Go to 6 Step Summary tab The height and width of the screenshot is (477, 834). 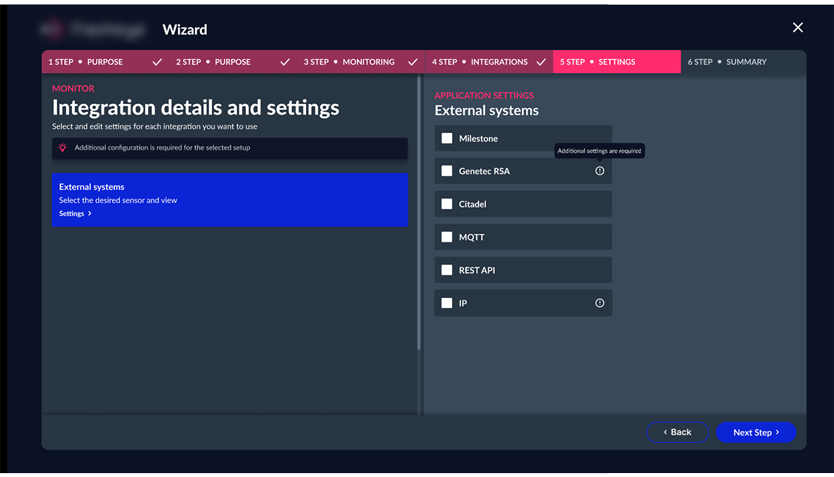click(727, 62)
